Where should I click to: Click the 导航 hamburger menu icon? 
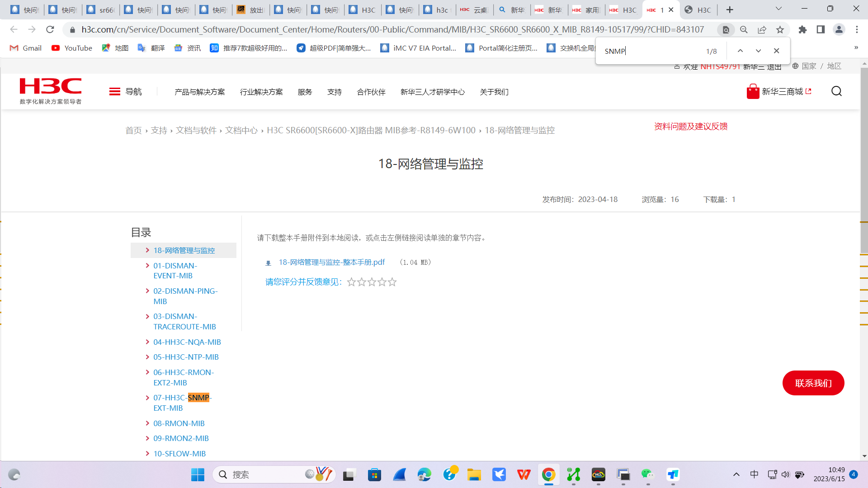point(114,92)
